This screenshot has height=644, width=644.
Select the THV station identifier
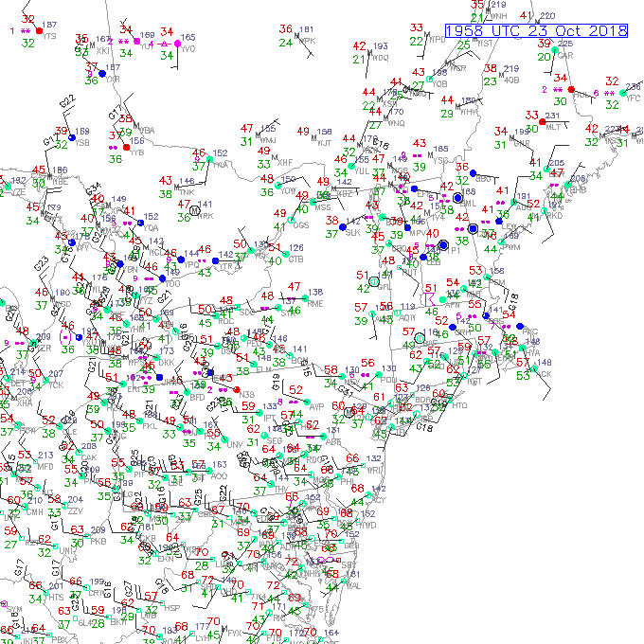281,490
